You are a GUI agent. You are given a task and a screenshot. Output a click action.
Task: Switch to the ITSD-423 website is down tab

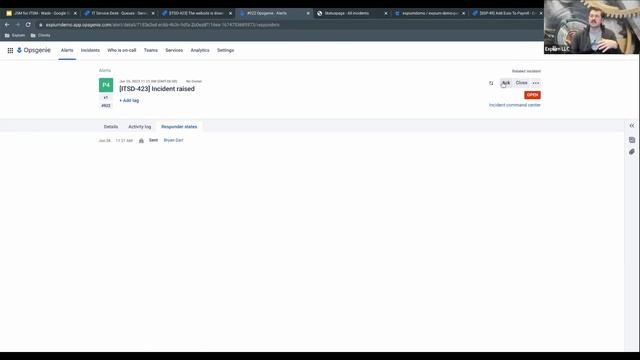tap(197, 13)
